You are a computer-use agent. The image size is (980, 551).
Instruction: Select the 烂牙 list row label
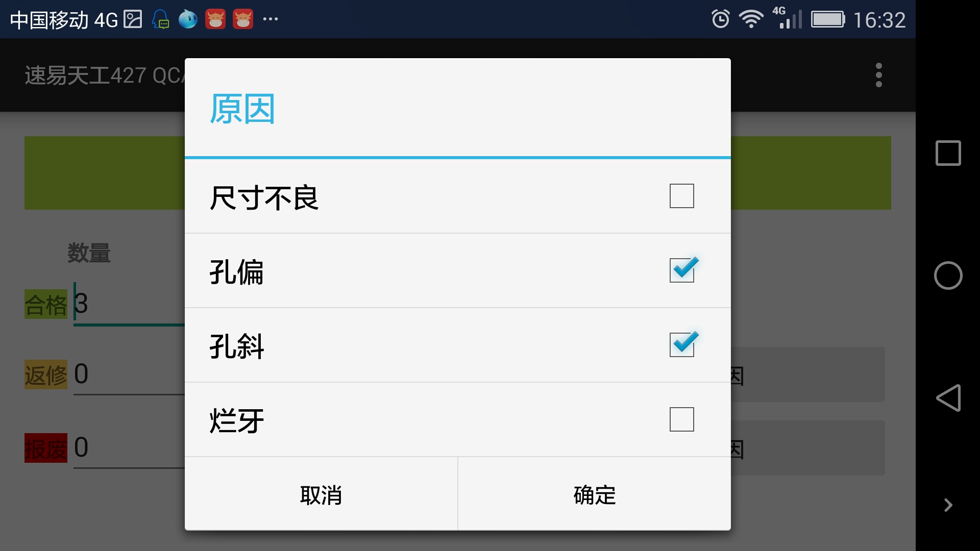pos(236,420)
